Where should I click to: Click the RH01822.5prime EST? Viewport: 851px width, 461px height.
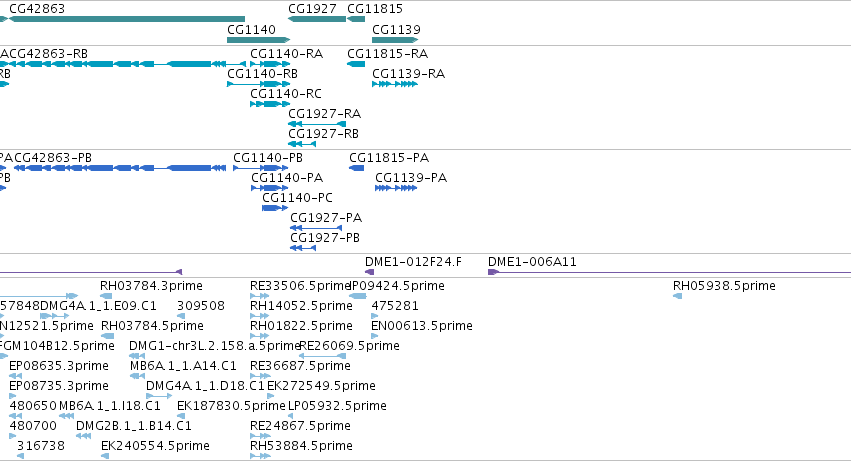pos(259,336)
